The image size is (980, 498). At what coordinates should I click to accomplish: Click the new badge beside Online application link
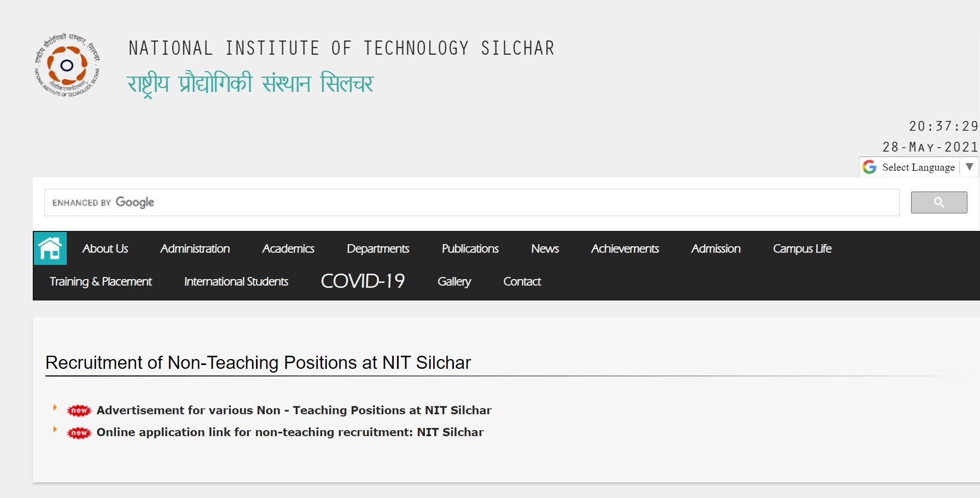tap(79, 433)
